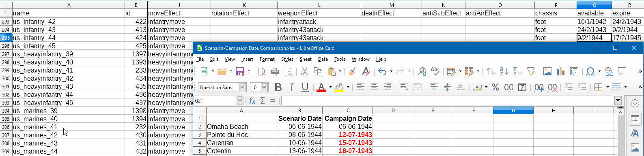Add a decimal place

[x=539, y=87]
